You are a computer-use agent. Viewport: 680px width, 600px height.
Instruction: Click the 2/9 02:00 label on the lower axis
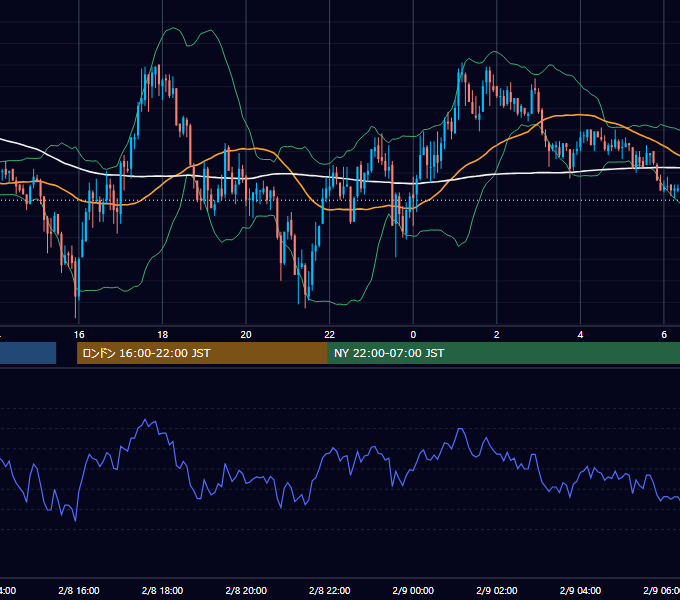[497, 590]
